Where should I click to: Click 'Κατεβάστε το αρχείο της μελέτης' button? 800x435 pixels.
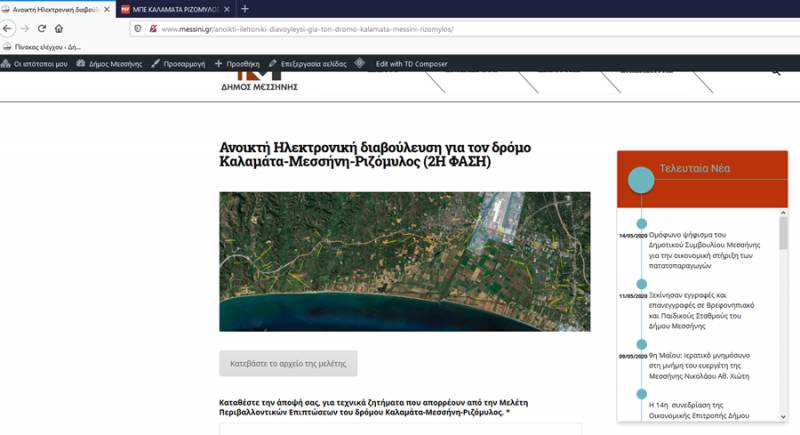288,363
